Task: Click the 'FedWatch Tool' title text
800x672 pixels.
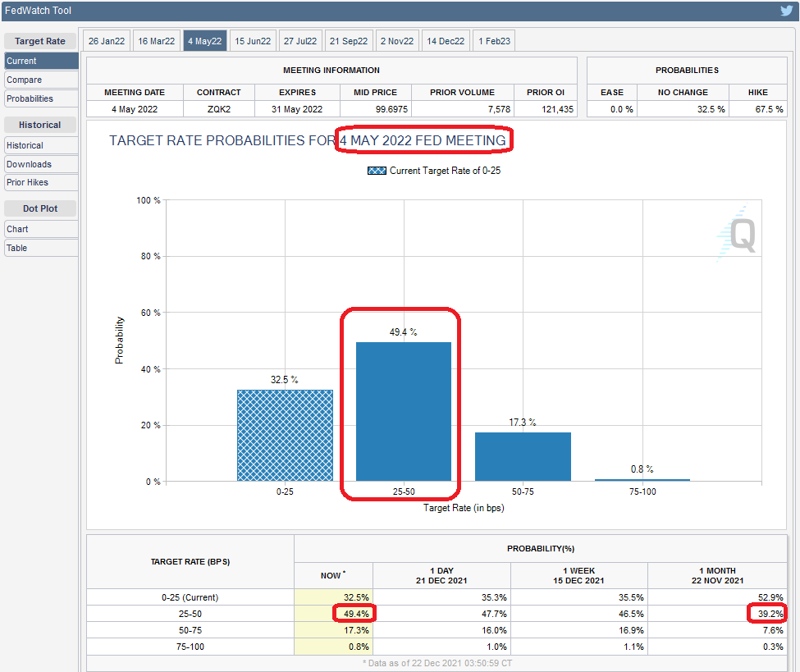Action: (x=39, y=11)
